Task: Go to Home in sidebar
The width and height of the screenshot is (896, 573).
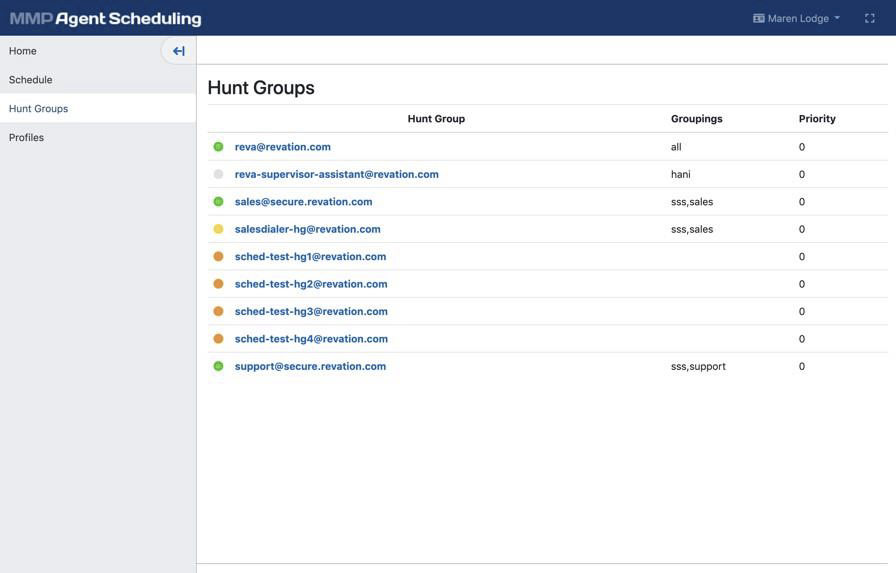Action: 23,51
